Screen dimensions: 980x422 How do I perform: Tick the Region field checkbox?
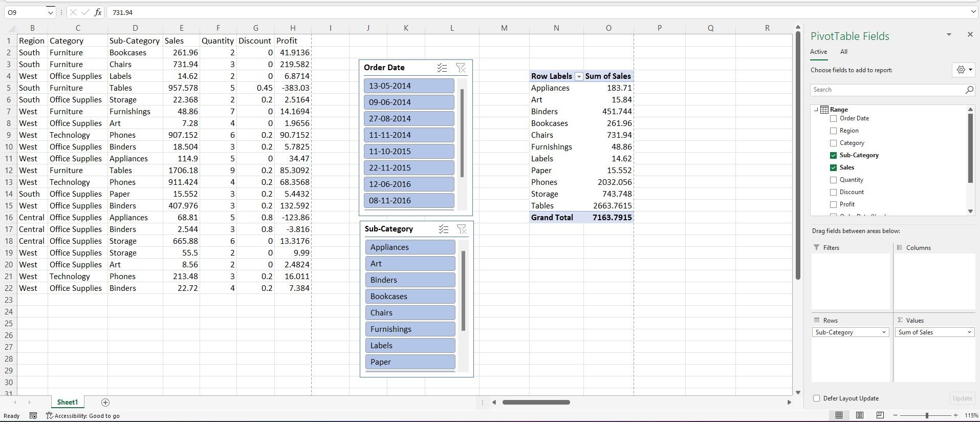(833, 131)
